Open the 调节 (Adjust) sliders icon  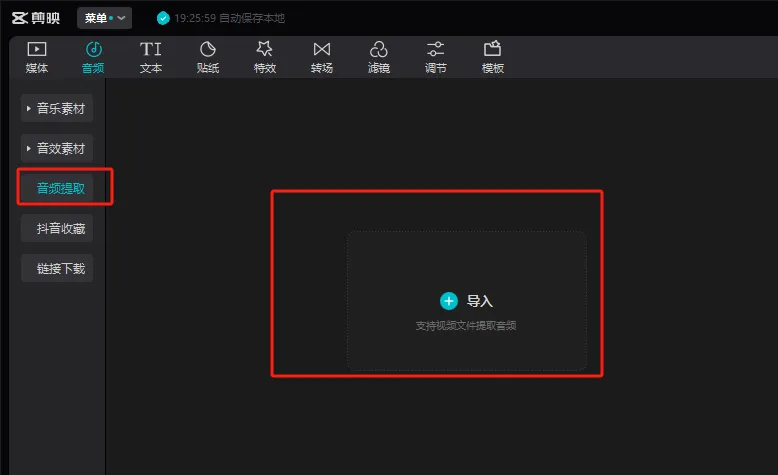435,49
